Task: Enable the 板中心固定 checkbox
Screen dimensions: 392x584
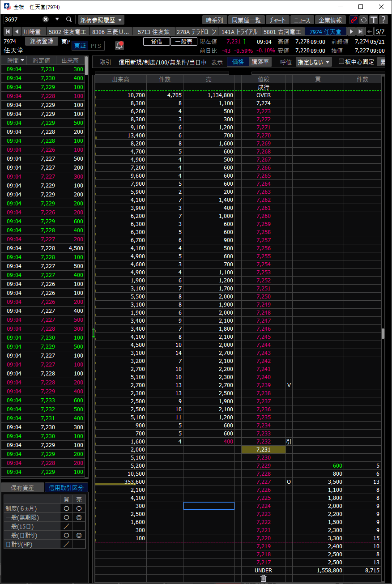Action: pyautogui.click(x=341, y=62)
